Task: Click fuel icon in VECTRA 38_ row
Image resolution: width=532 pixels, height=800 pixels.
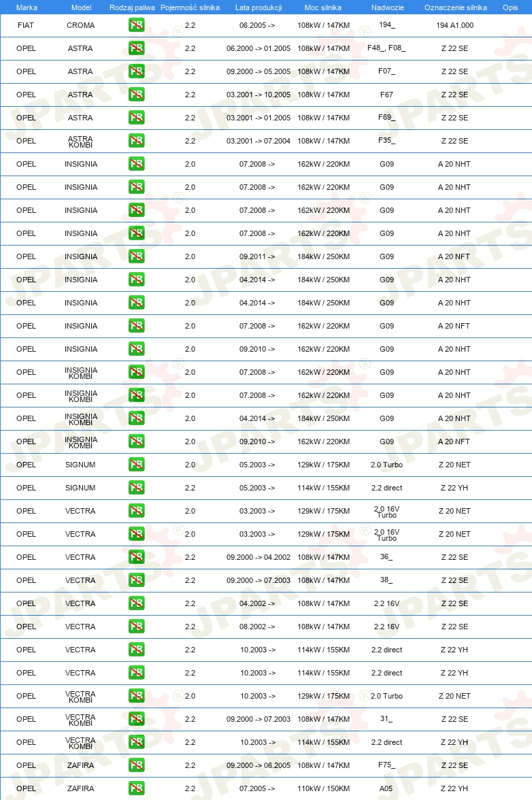Action: pyautogui.click(x=136, y=580)
